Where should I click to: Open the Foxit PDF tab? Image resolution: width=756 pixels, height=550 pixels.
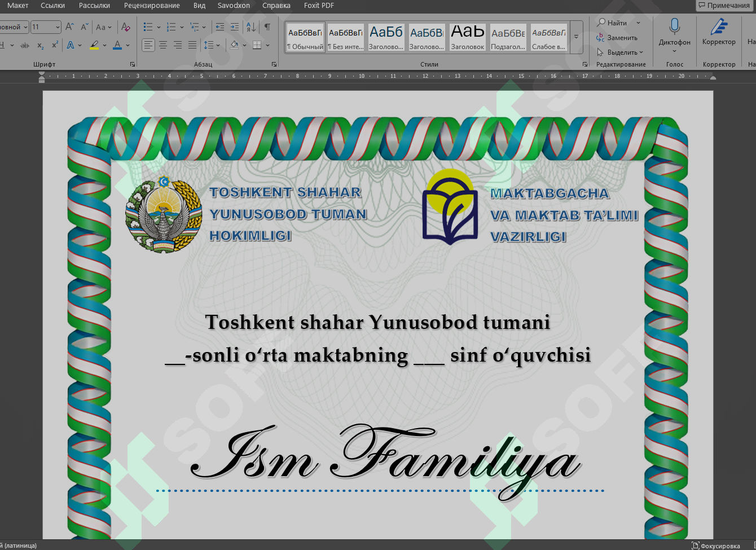click(319, 5)
